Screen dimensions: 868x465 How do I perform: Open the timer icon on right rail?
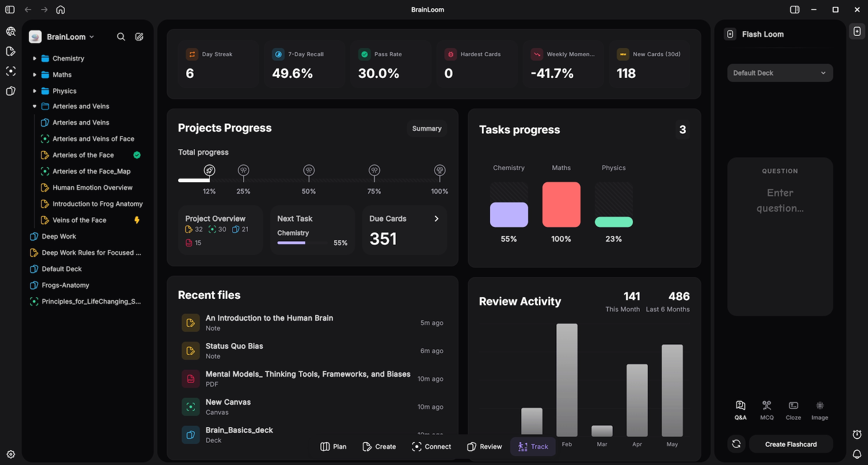[x=857, y=434]
